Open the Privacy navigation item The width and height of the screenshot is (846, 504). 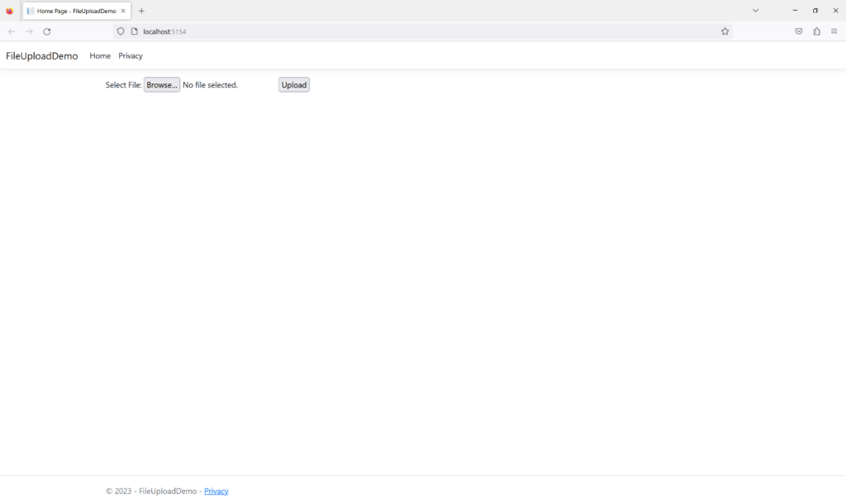point(130,55)
